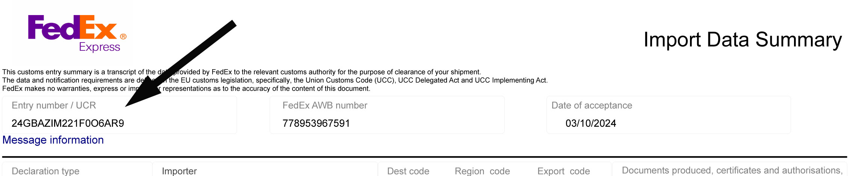This screenshot has height=176, width=868.
Task: Select the Import Data Summary title
Action: (743, 40)
